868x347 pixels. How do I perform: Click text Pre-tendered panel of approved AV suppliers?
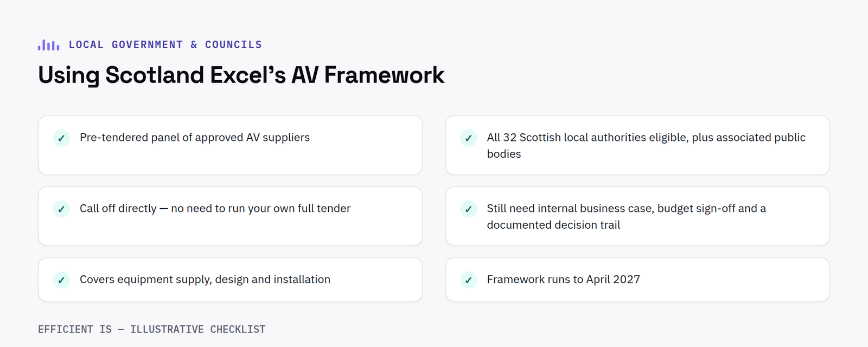click(195, 138)
